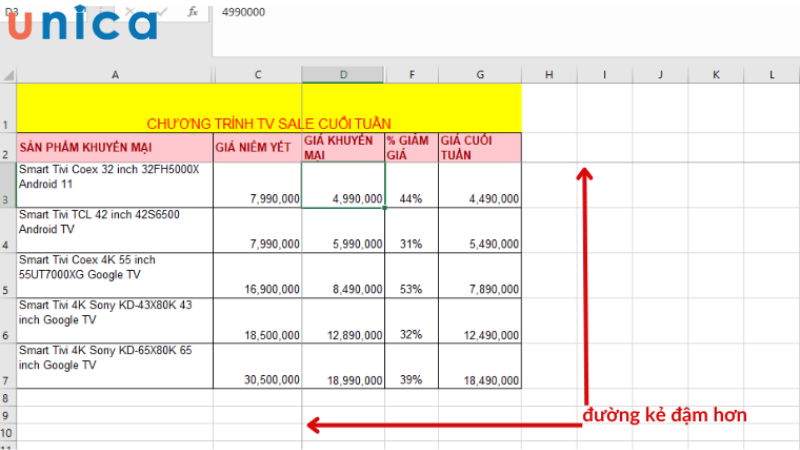Select column G header
Screen dimensions: 800x450
point(480,75)
